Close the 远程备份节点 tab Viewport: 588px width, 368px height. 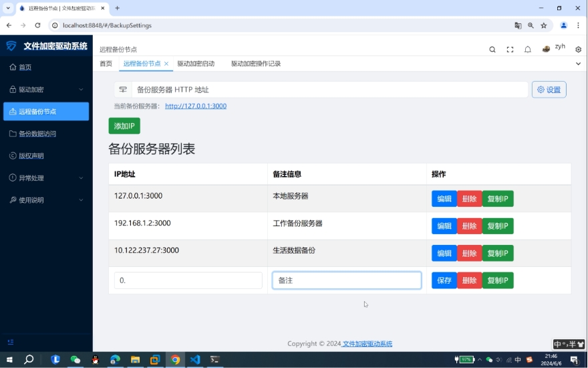(166, 64)
